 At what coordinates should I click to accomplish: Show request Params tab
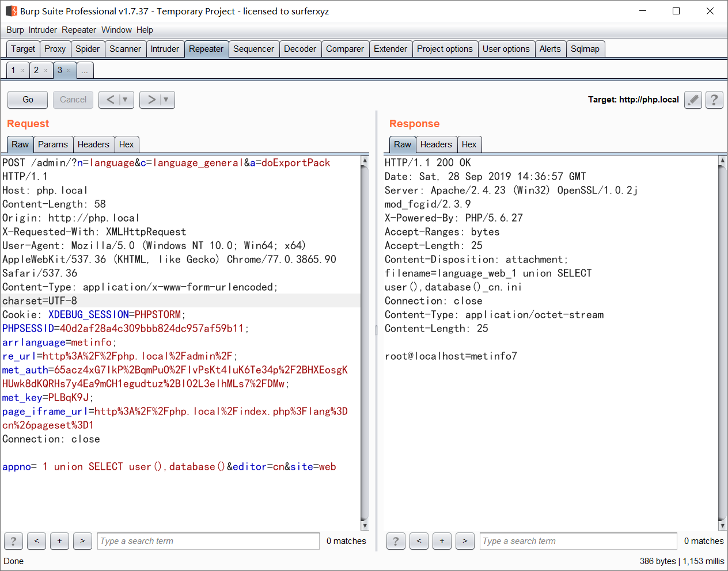pos(53,144)
